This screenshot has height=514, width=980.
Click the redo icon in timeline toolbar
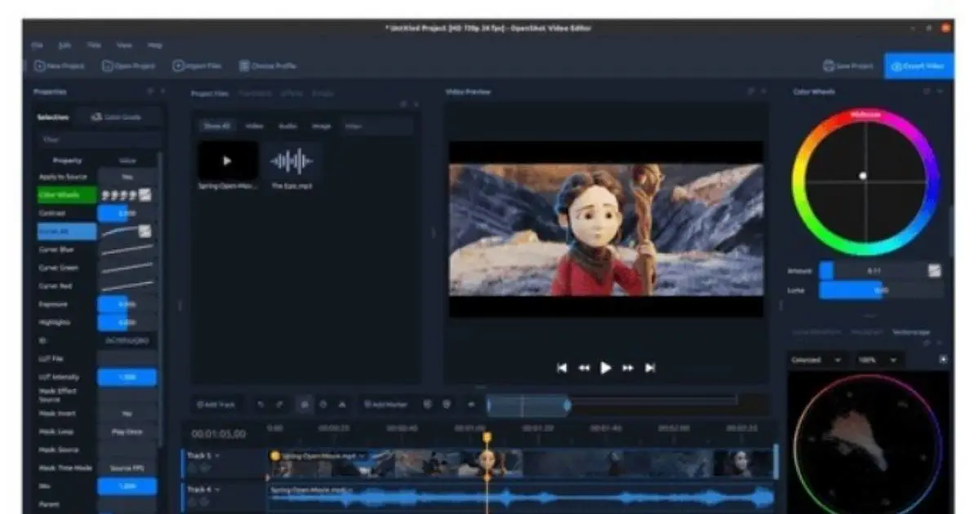(x=280, y=405)
